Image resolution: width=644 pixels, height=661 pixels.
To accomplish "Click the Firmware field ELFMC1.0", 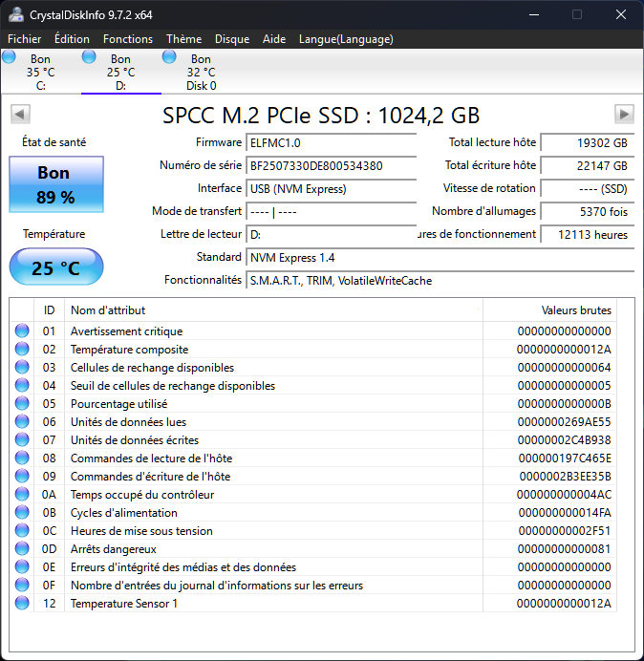I will pyautogui.click(x=331, y=143).
